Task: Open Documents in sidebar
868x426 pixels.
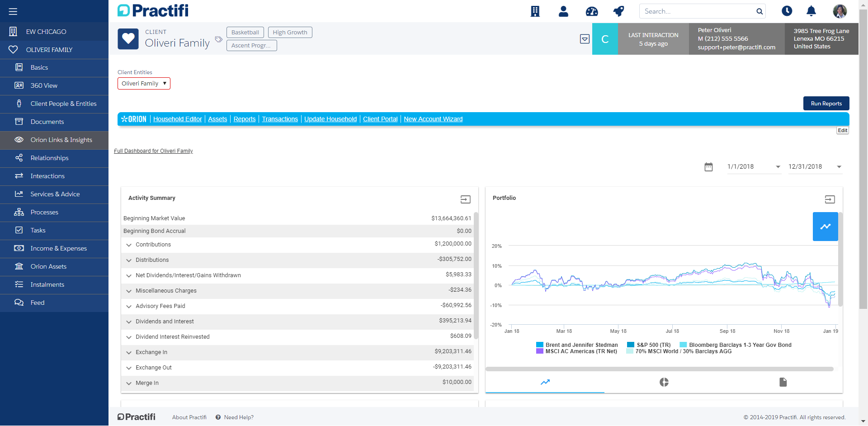Action: click(54, 122)
